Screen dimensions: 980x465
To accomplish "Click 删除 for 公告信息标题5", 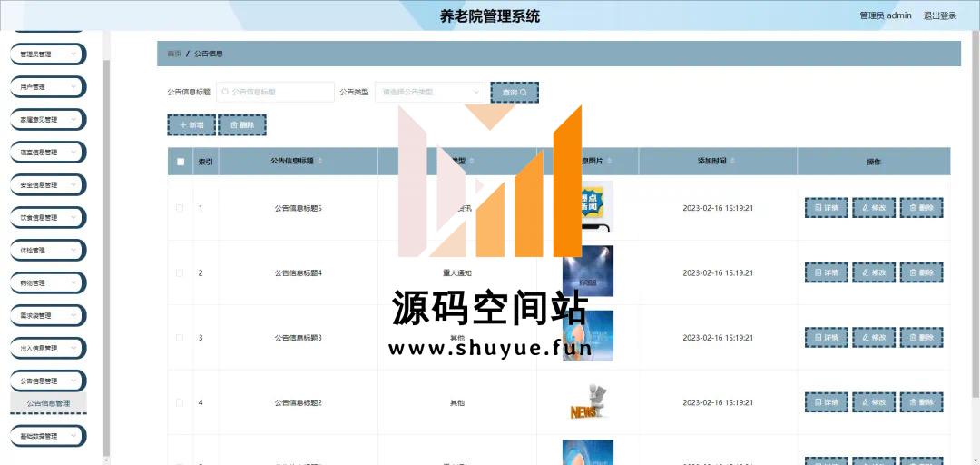I will pos(921,208).
